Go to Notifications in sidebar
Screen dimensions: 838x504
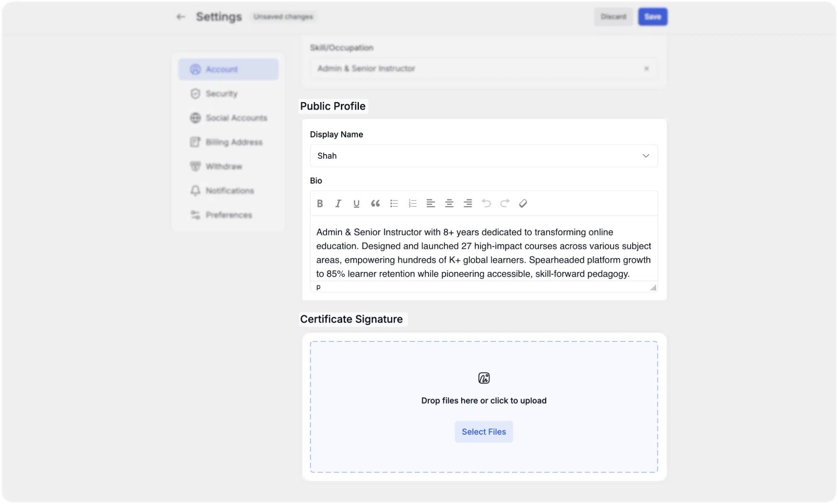point(228,191)
